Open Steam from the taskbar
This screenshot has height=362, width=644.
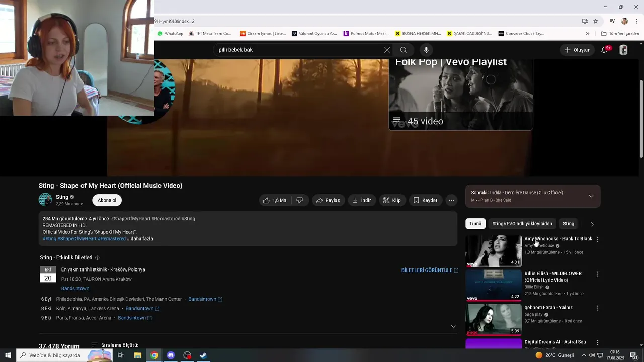click(203, 355)
